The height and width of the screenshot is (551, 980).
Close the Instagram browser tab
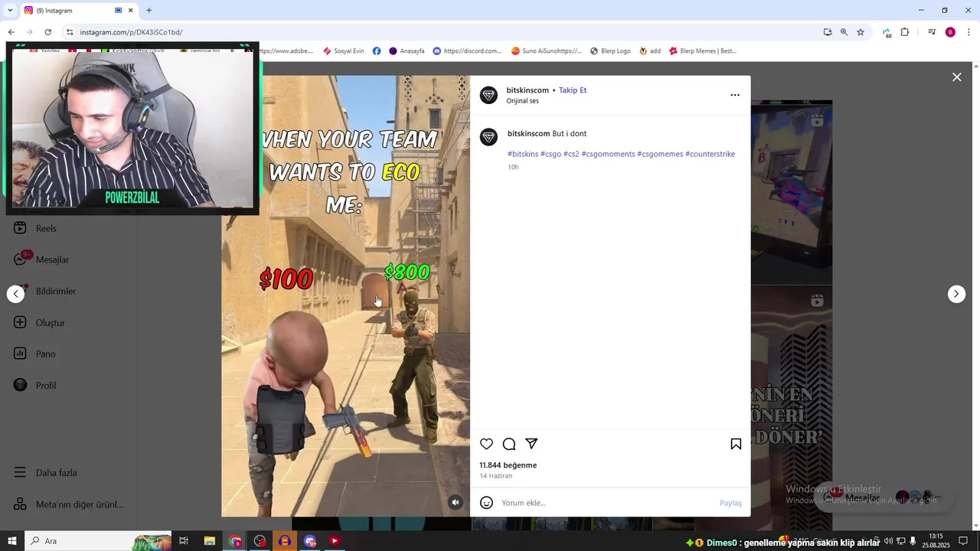pyautogui.click(x=130, y=10)
